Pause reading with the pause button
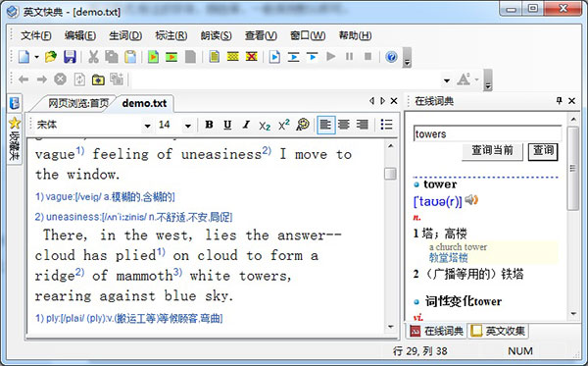588x366 pixels. click(x=349, y=57)
